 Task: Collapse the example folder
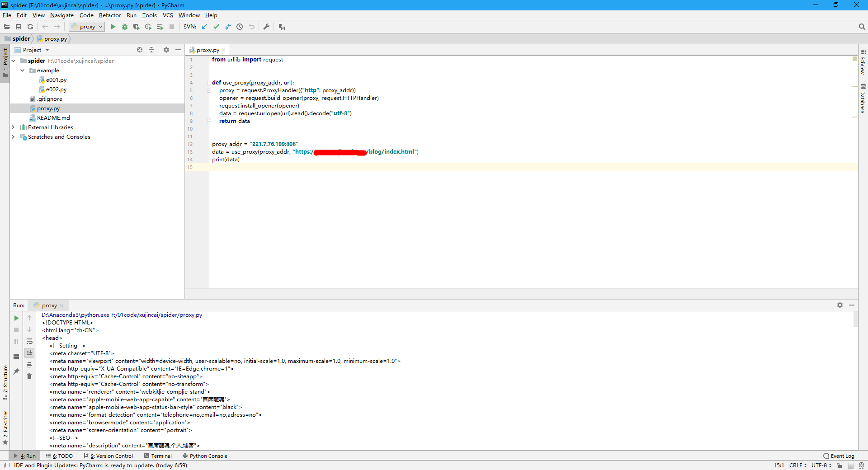pos(22,70)
